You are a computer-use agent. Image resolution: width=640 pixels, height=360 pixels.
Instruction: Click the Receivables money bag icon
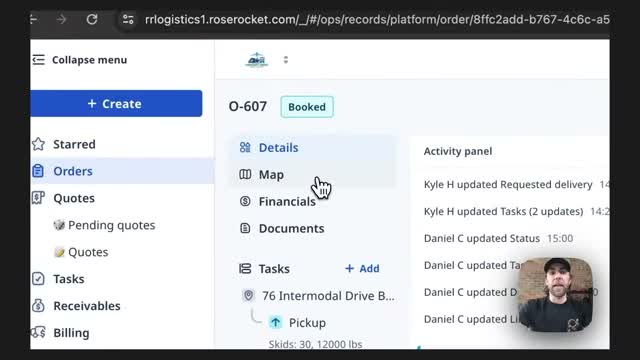pos(38,306)
